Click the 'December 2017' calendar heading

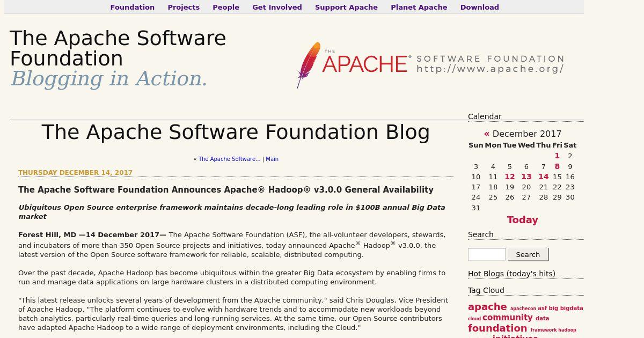coord(526,134)
